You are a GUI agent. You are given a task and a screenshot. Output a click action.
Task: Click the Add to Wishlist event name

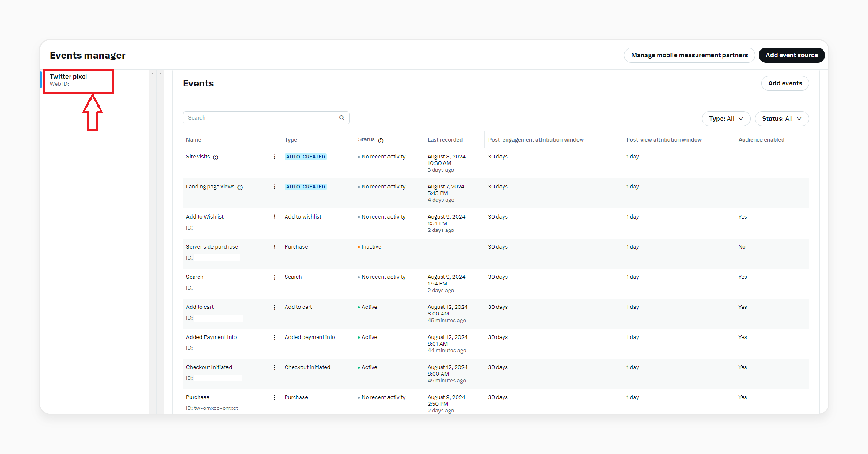click(205, 216)
